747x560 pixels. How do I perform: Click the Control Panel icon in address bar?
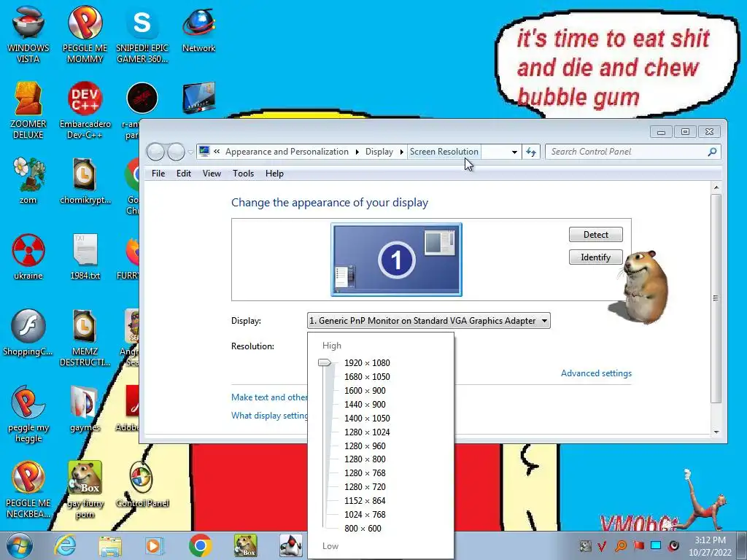[204, 152]
